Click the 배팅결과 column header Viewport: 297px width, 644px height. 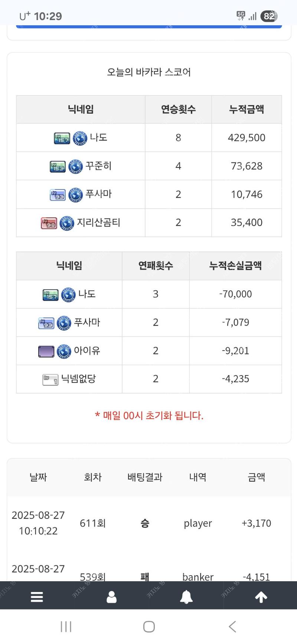pos(145,477)
